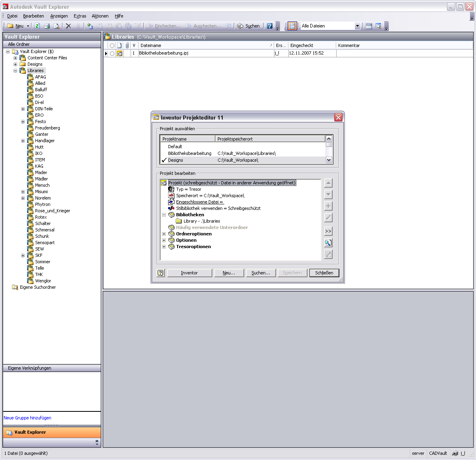The height and width of the screenshot is (460, 476).
Task: Click the move-up arrow button in Projekteditor
Action: click(328, 183)
